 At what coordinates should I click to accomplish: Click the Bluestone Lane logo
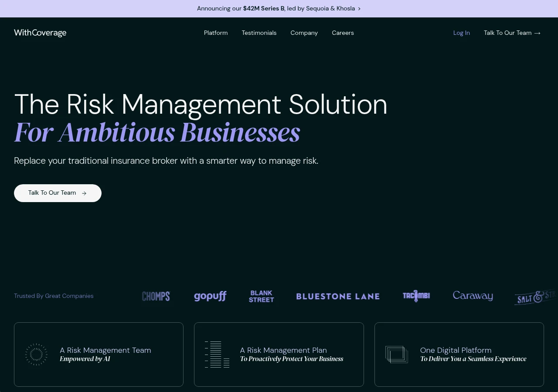coord(338,296)
